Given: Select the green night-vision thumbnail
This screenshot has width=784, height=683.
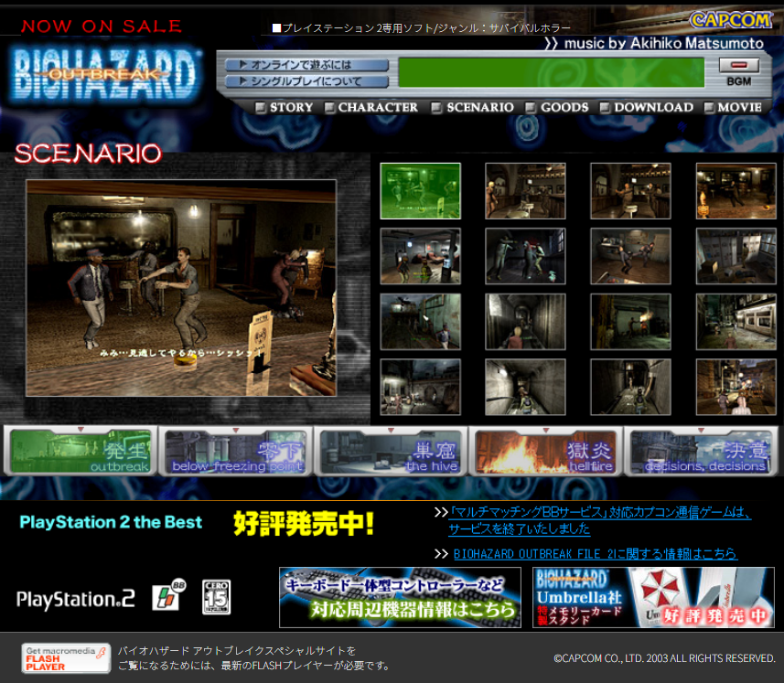Looking at the screenshot, I should click(x=420, y=191).
